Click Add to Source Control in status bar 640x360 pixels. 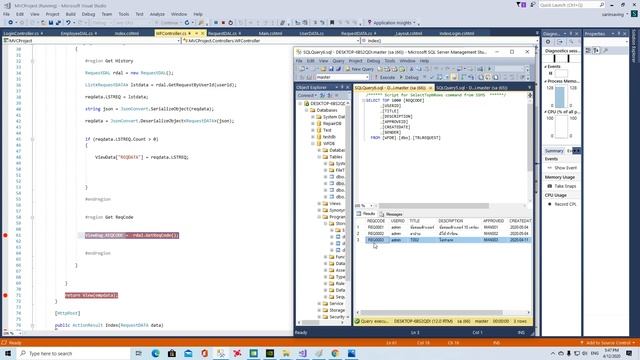click(x=607, y=343)
